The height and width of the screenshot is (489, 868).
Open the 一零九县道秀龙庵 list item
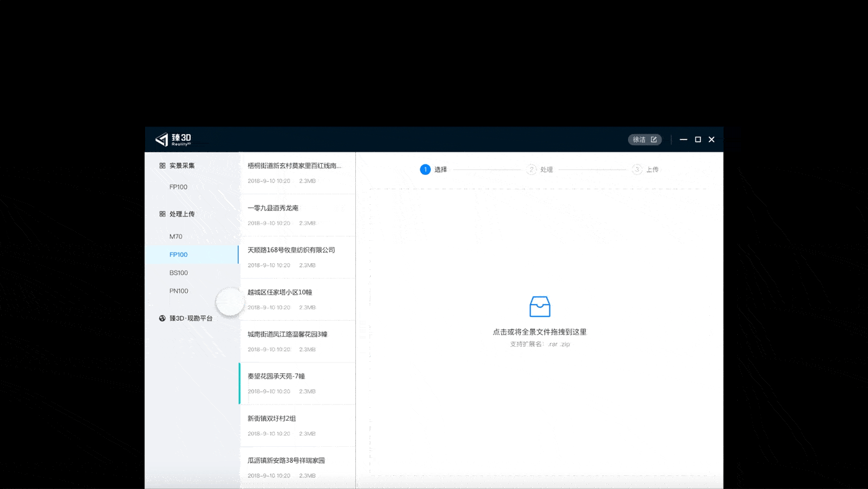click(x=298, y=215)
